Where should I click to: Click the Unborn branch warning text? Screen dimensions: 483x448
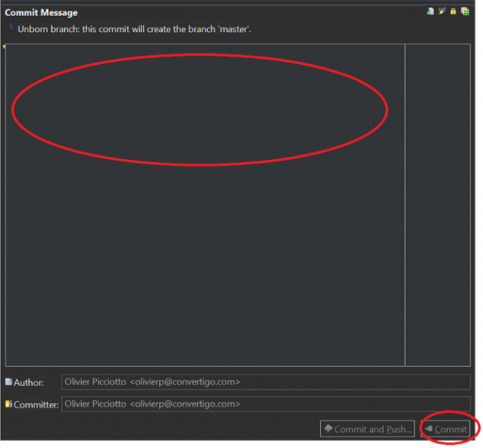[135, 29]
